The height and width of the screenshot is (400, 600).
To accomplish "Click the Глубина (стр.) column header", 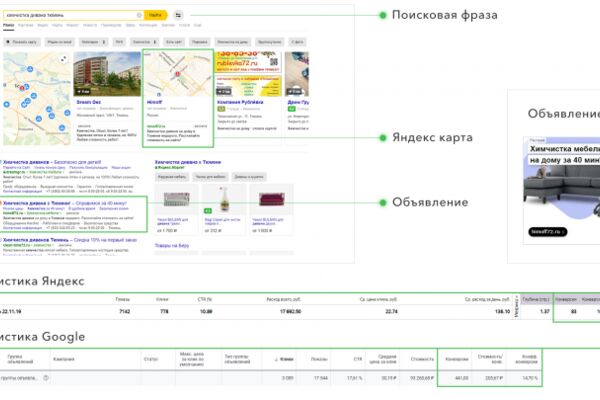I will click(x=536, y=299).
